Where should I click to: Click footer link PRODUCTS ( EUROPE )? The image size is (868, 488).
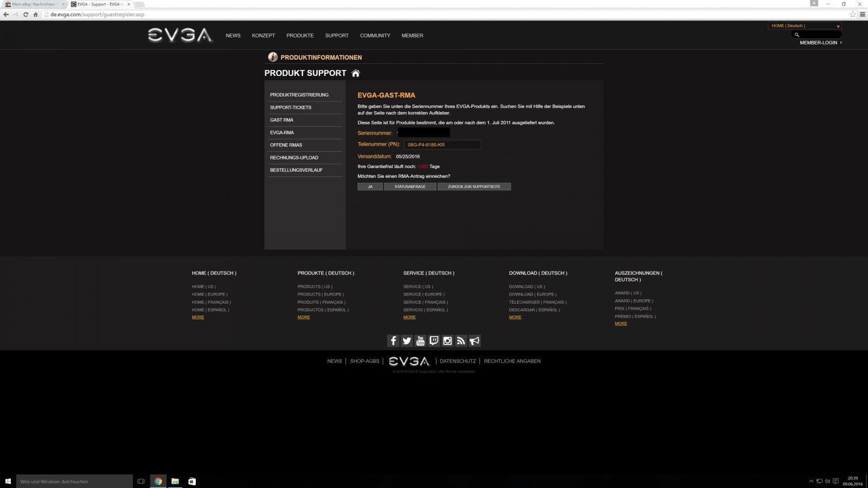point(321,294)
